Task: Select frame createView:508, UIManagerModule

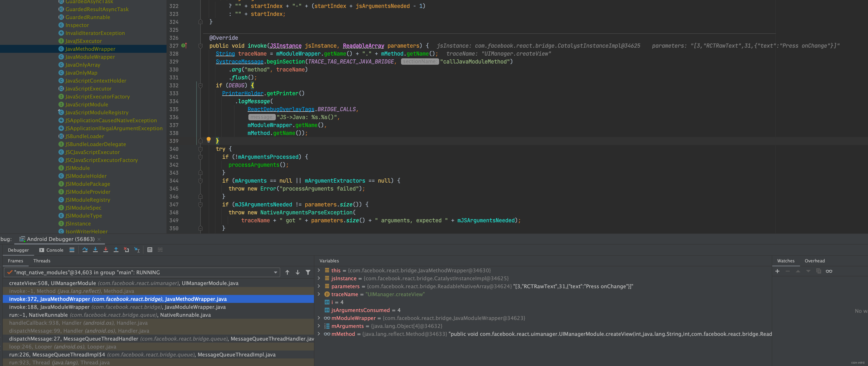Action: pos(158,283)
